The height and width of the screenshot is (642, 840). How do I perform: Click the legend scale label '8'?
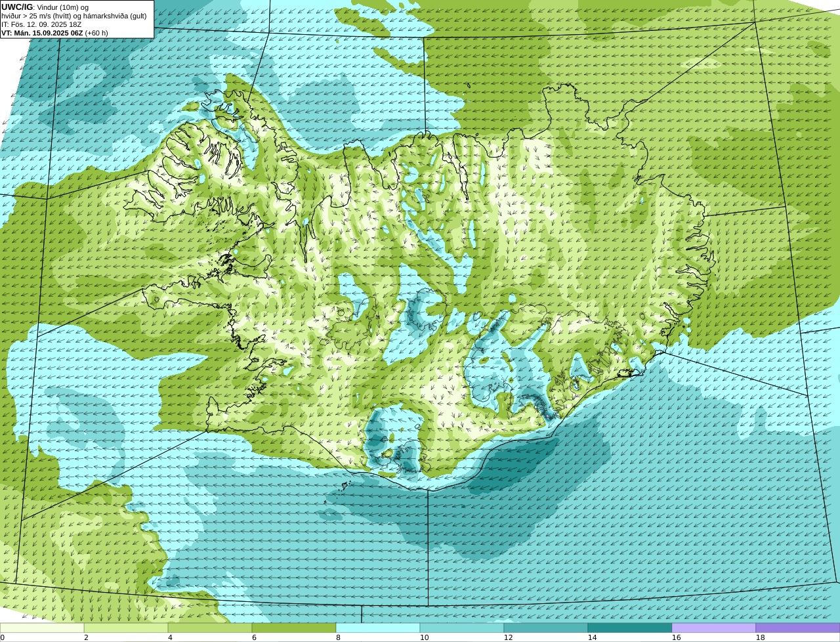(338, 637)
